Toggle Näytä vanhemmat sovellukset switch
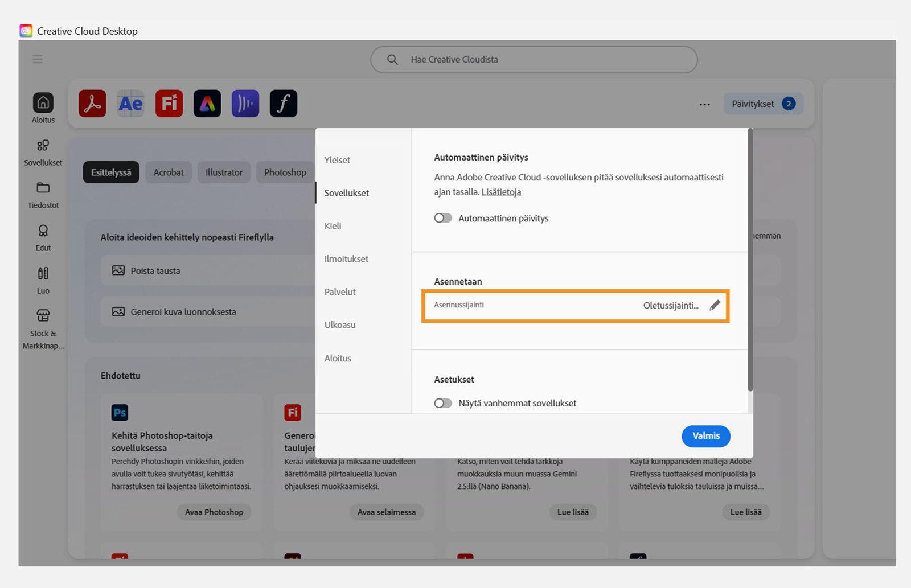This screenshot has width=911, height=588. tap(443, 403)
